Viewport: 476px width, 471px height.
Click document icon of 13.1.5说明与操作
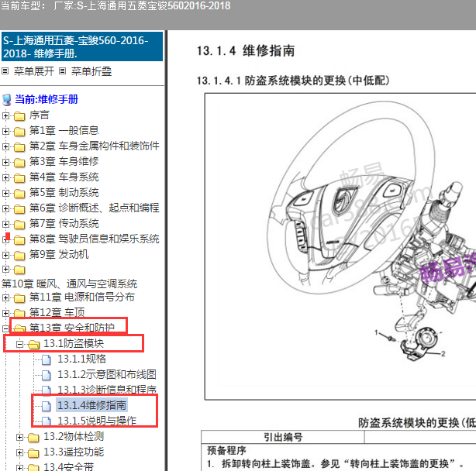[x=47, y=421]
